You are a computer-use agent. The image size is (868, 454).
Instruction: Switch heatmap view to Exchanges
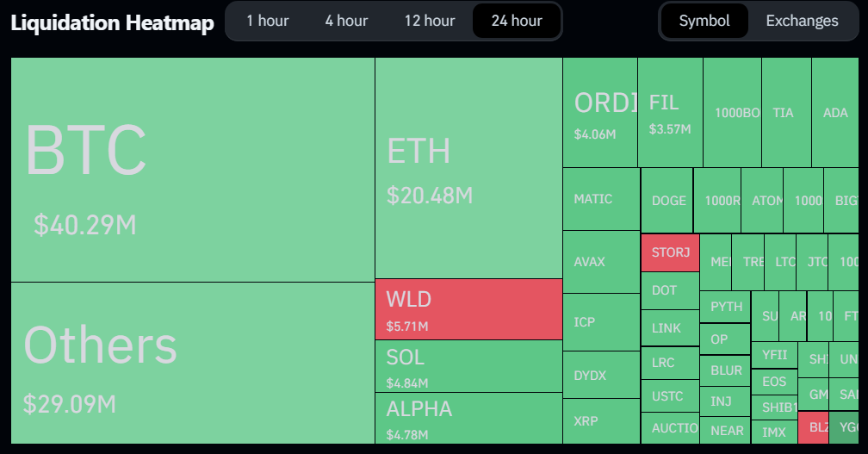click(802, 21)
